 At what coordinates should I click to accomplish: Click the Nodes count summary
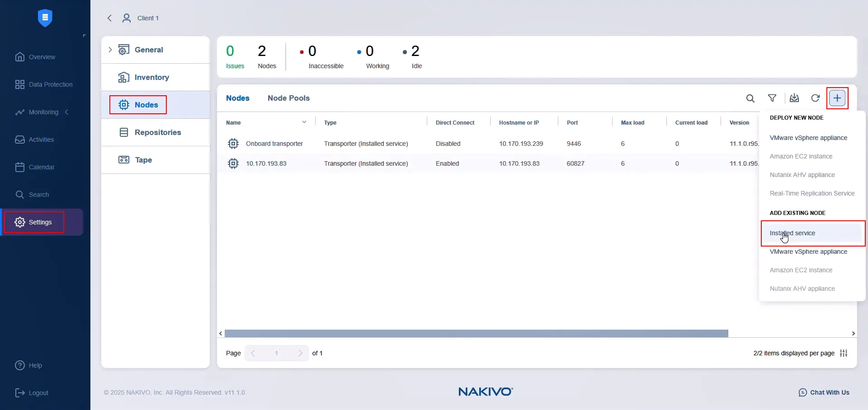click(267, 57)
